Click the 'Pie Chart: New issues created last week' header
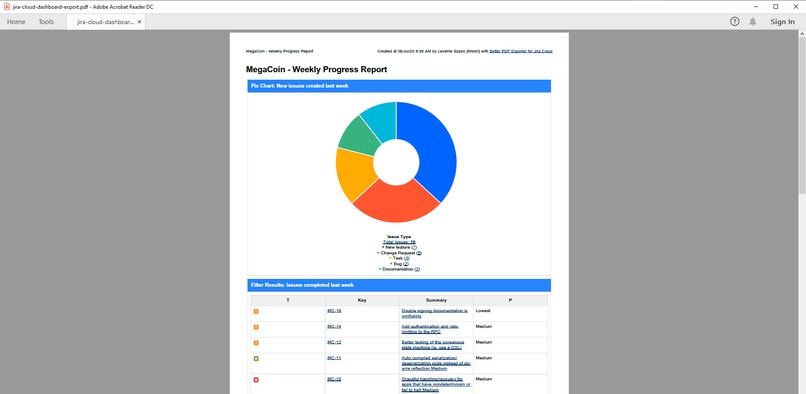The image size is (806, 394). pyautogui.click(x=399, y=86)
